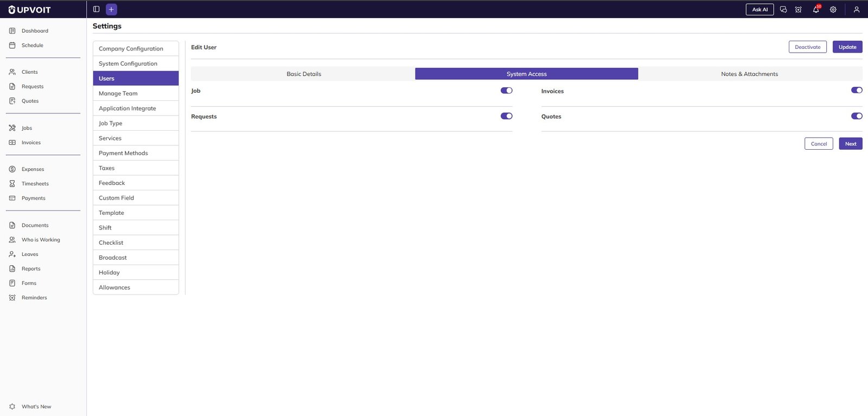This screenshot has height=416, width=868.
Task: Click the Timesheets hourglass icon
Action: (x=12, y=184)
